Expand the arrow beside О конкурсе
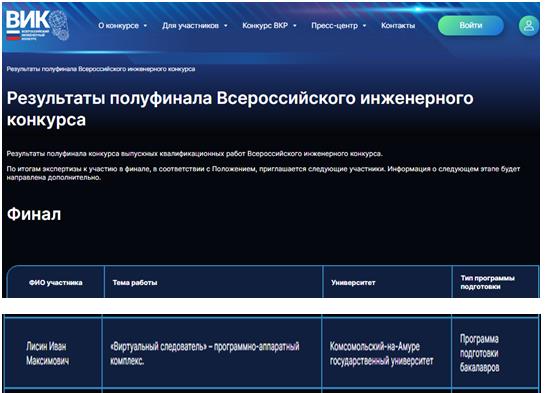This screenshot has height=393, width=545. pos(145,26)
